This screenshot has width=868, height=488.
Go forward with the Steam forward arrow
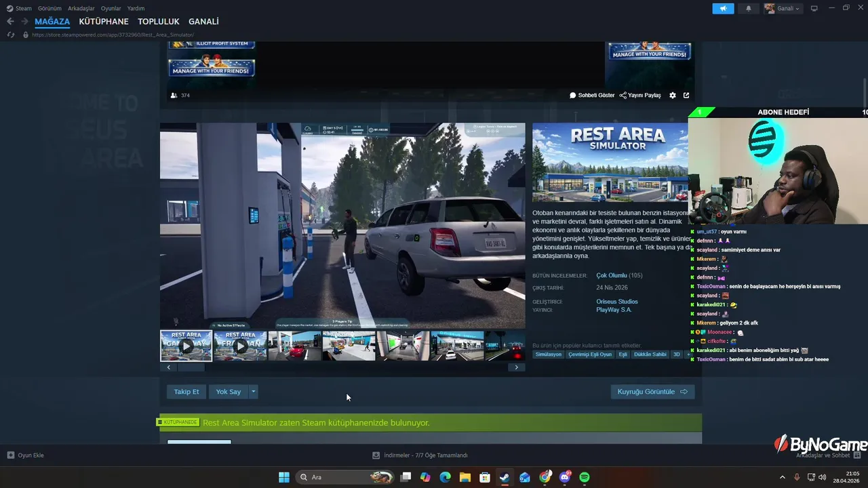point(24,22)
